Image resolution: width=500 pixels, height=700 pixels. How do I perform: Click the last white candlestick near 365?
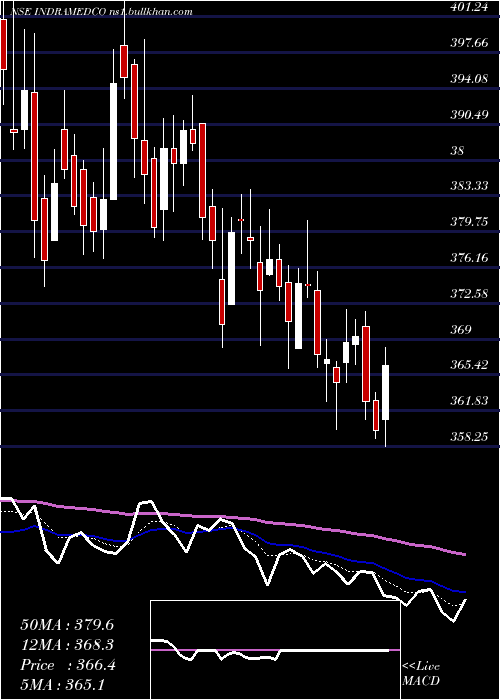point(385,392)
